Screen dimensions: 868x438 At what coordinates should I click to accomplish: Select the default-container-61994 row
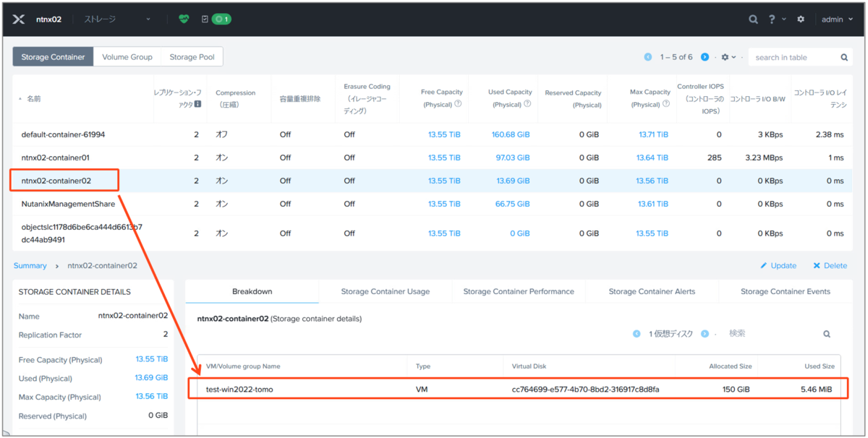[x=433, y=134]
